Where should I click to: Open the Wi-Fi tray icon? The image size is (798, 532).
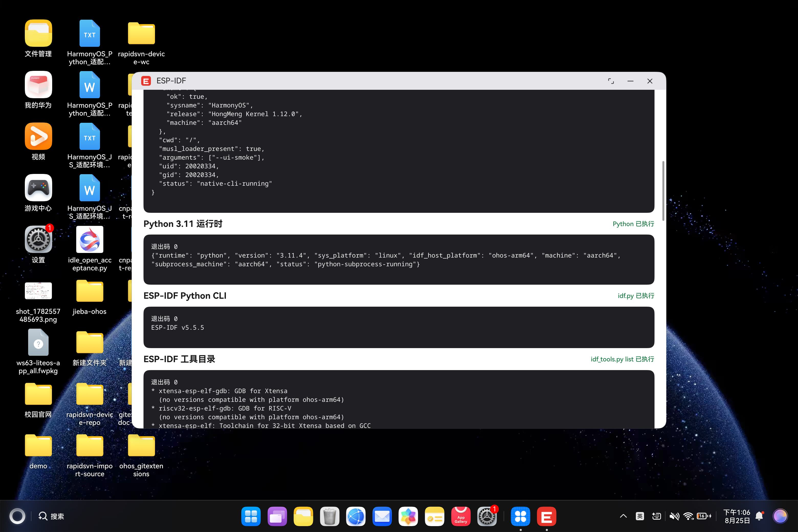pyautogui.click(x=689, y=516)
